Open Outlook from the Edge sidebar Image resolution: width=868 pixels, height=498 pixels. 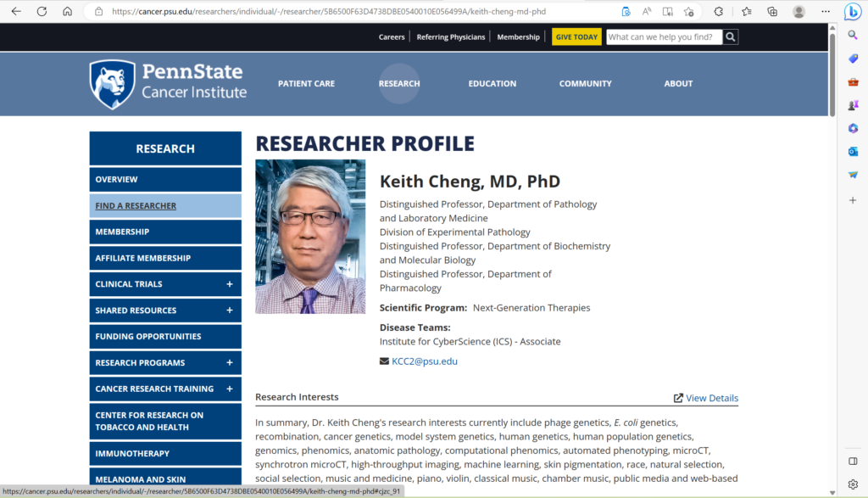(x=853, y=151)
